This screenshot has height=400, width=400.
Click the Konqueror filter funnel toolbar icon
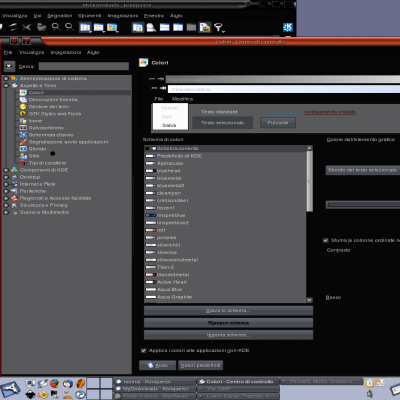(219, 27)
